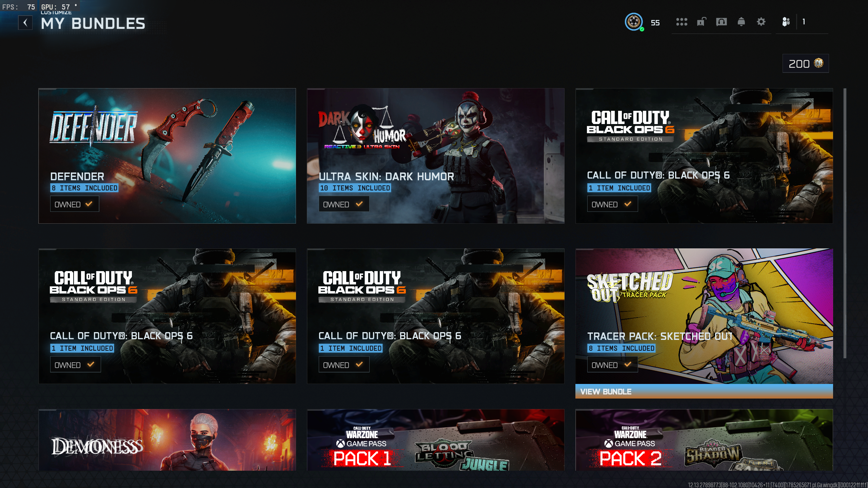Open the Ultra Skin: Dark Humor bundle card
The image size is (868, 488).
coord(436,156)
